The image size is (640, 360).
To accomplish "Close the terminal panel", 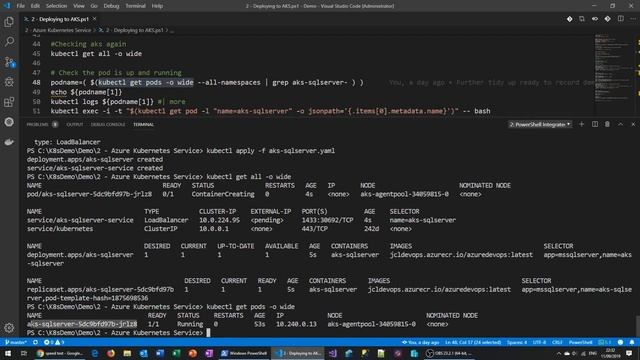I will [x=633, y=124].
